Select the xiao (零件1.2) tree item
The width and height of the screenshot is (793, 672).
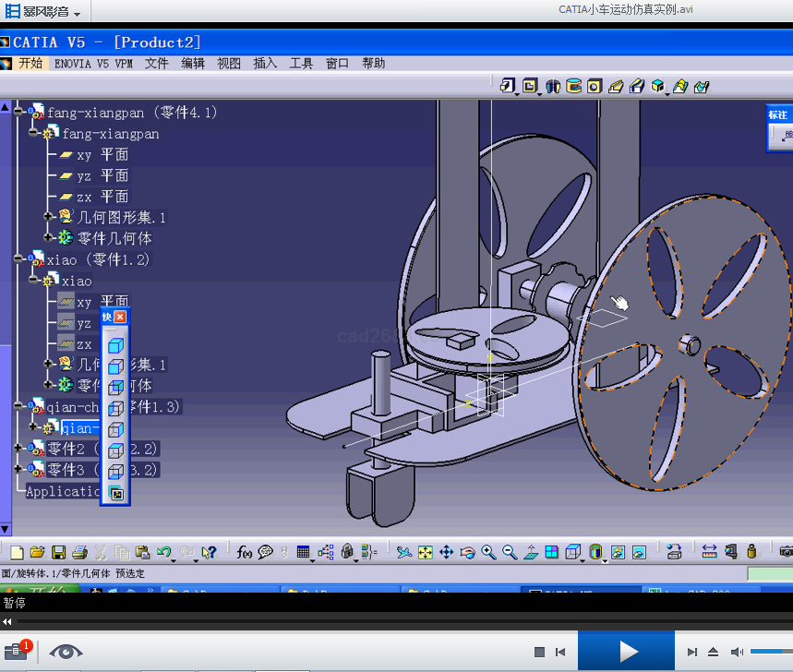point(98,259)
